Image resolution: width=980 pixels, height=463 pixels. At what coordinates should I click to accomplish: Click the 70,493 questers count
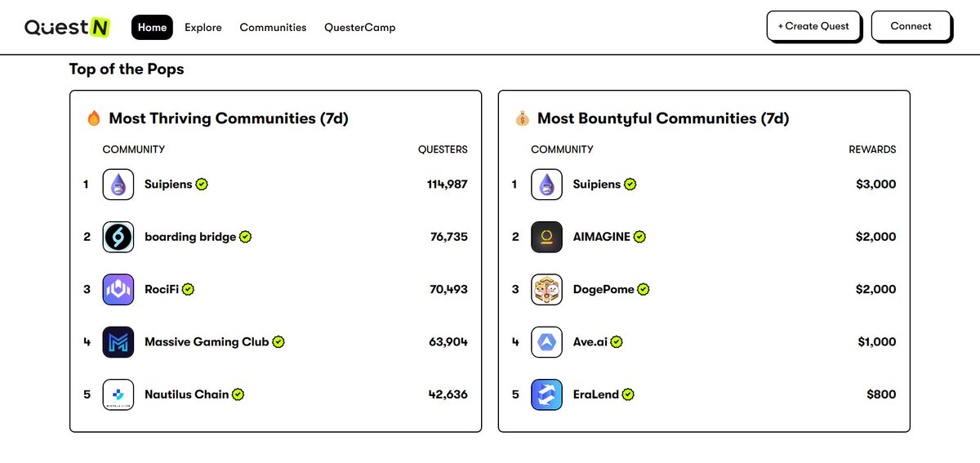[x=449, y=289]
